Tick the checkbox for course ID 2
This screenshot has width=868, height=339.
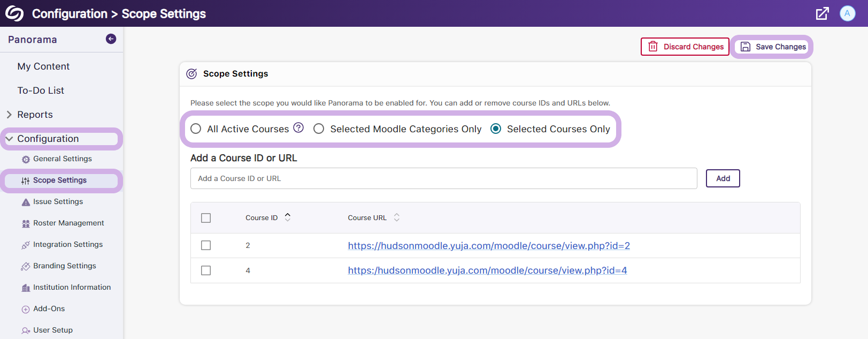(206, 245)
